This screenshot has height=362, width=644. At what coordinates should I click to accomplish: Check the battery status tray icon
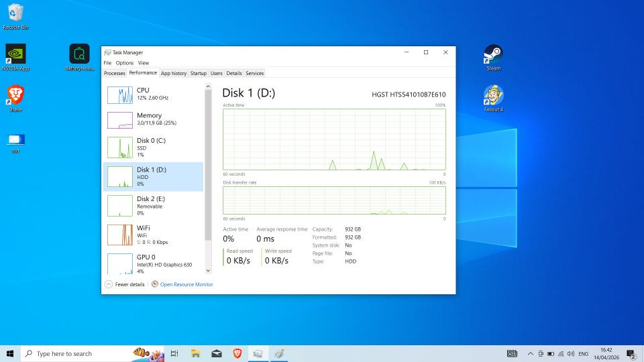551,353
